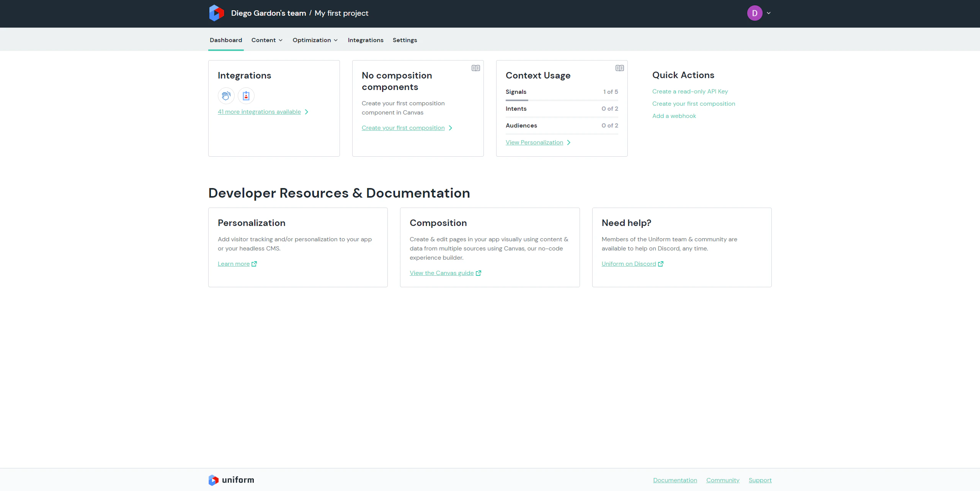Click the grid icon on No composition card

pos(475,68)
